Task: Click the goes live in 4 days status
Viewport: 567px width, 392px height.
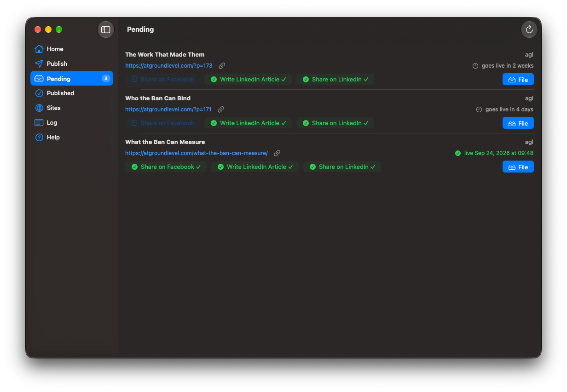Action: point(505,110)
